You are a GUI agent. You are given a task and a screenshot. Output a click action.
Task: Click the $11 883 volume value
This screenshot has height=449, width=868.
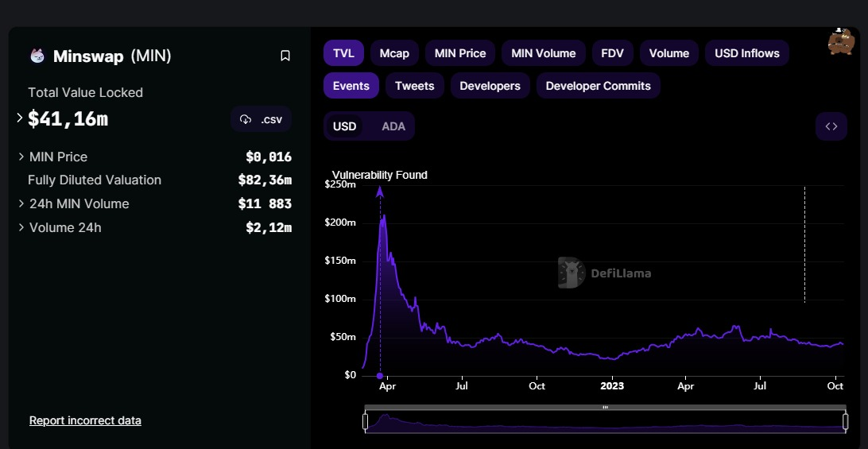[x=265, y=203]
